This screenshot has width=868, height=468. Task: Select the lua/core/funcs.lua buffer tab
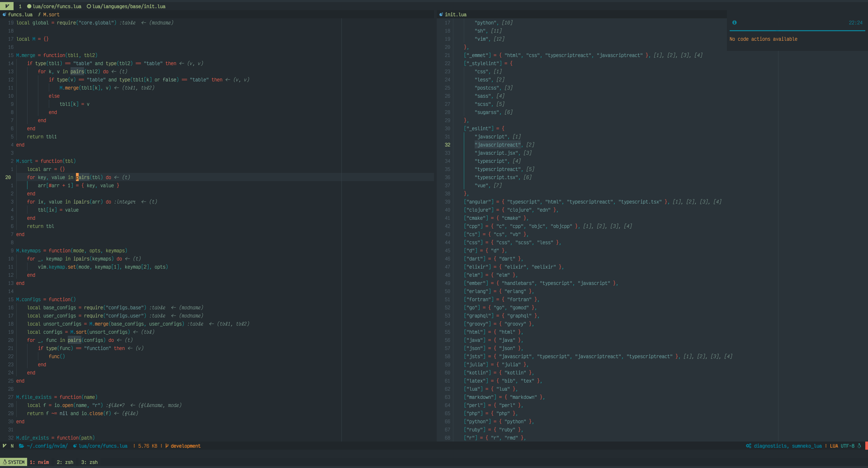57,6
